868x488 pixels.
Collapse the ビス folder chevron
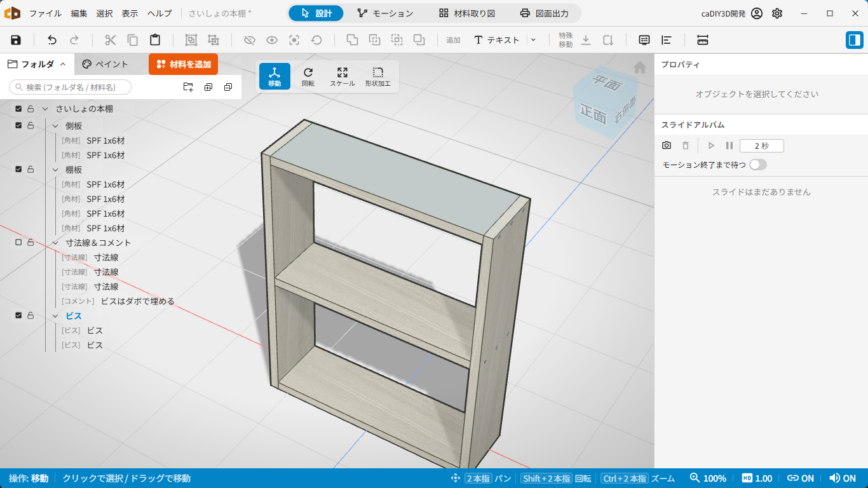[x=55, y=316]
